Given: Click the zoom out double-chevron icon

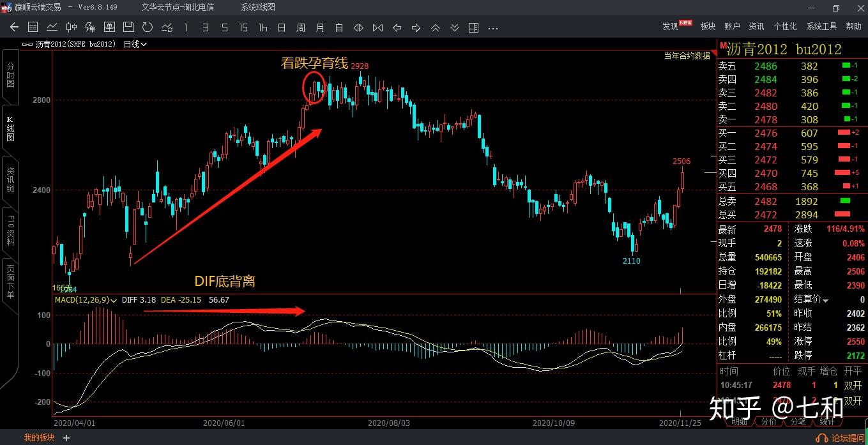Looking at the screenshot, I should (454, 27).
